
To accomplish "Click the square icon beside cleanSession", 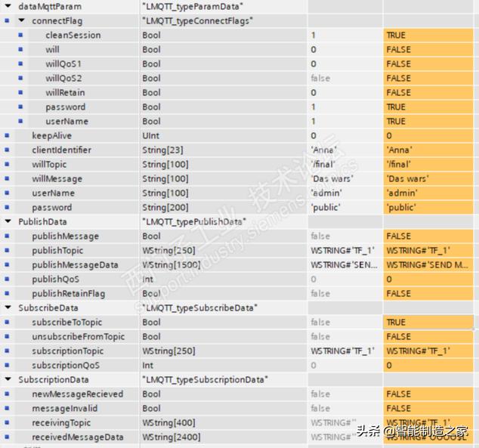I will [20, 35].
